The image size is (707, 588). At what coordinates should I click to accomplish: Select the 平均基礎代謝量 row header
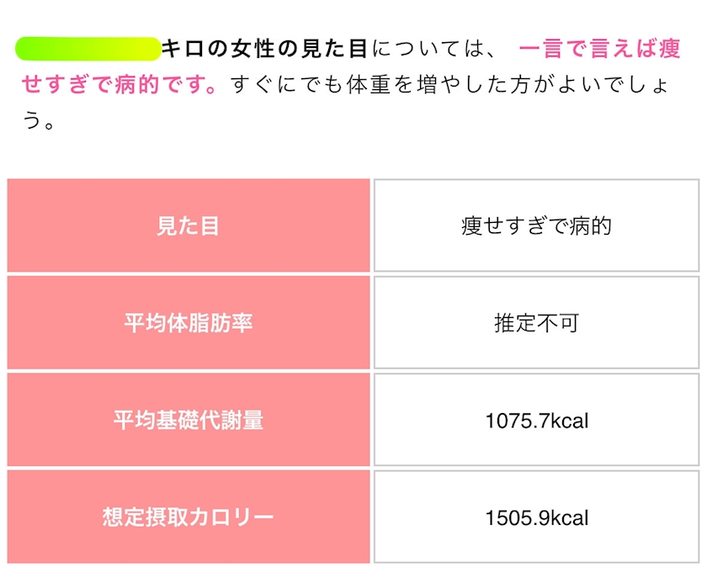(189, 420)
